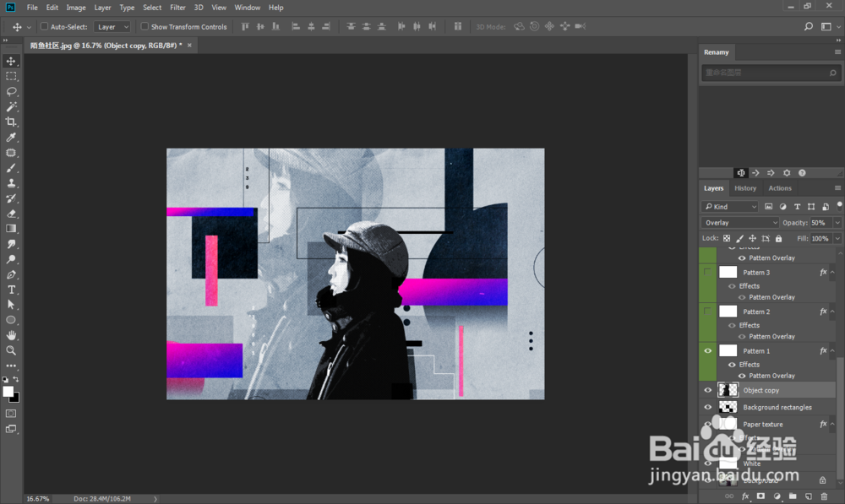Open the File menu

32,8
